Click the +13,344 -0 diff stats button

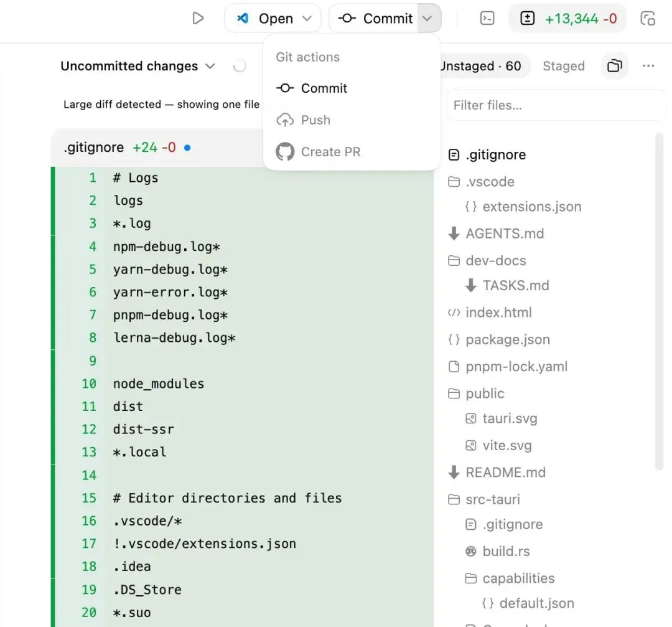coord(567,19)
